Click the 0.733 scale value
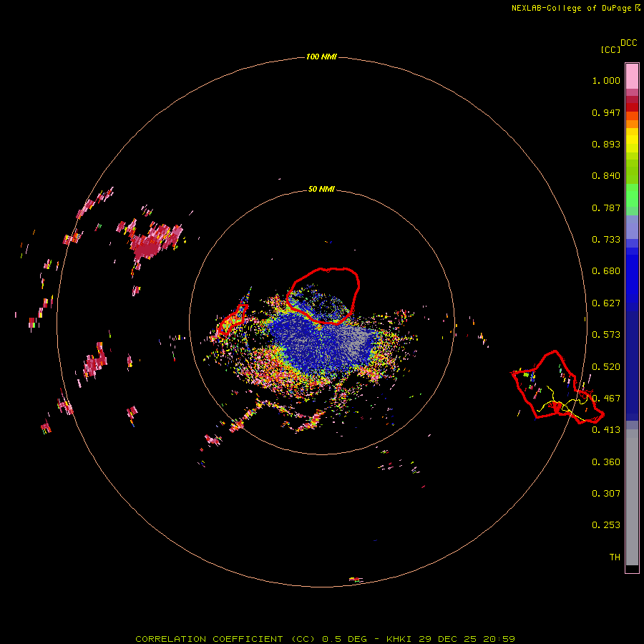The height and width of the screenshot is (644, 644). coord(606,240)
